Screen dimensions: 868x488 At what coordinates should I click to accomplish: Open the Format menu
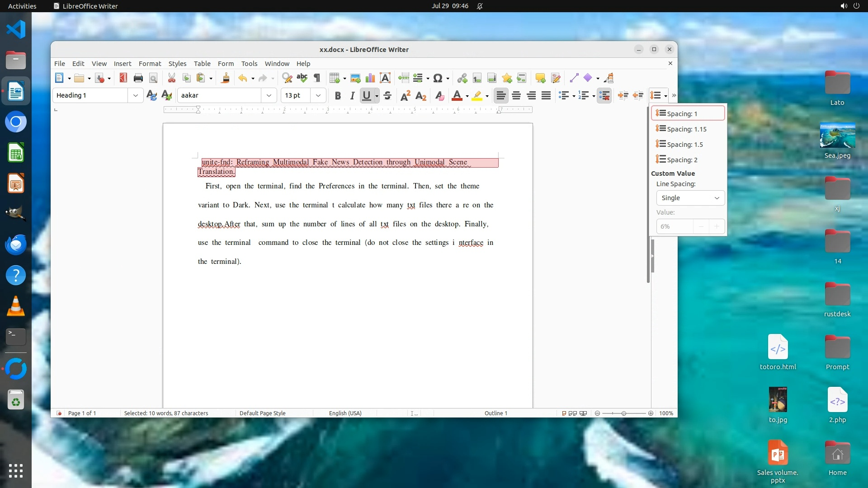150,63
